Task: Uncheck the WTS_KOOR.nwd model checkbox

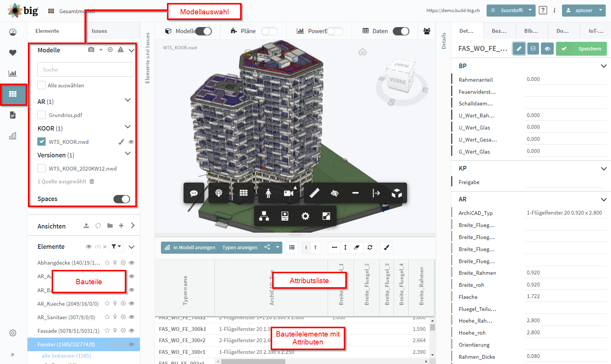Action: 41,142
